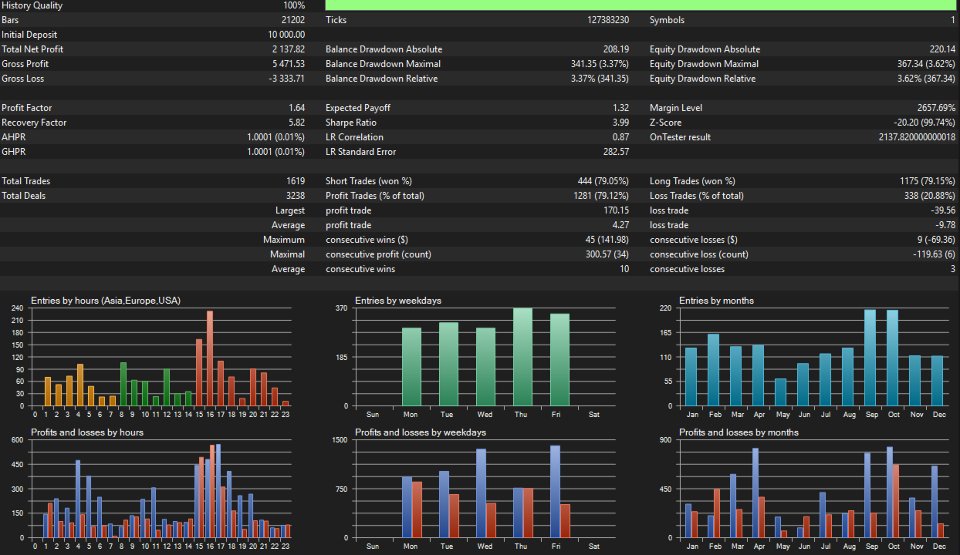This screenshot has width=960, height=555.
Task: Click the Profits and losses by hours title
Action: click(x=87, y=432)
